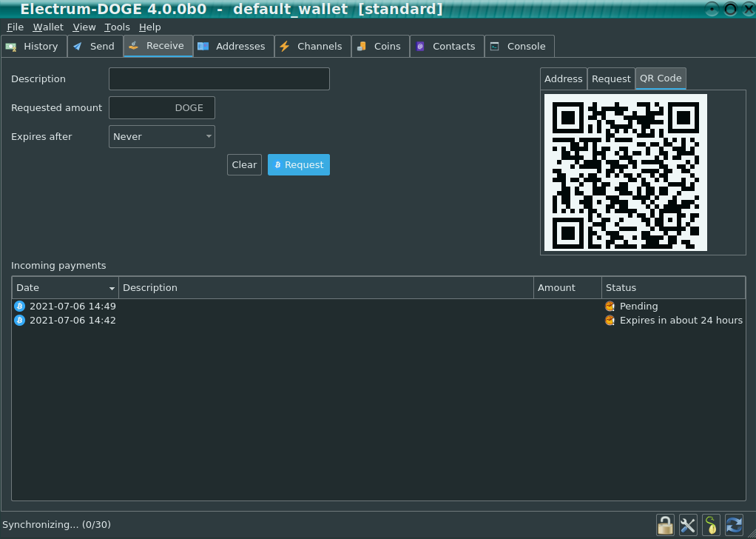
Task: Click the Dogecoin icon on 14:49 payment row
Action: point(19,306)
